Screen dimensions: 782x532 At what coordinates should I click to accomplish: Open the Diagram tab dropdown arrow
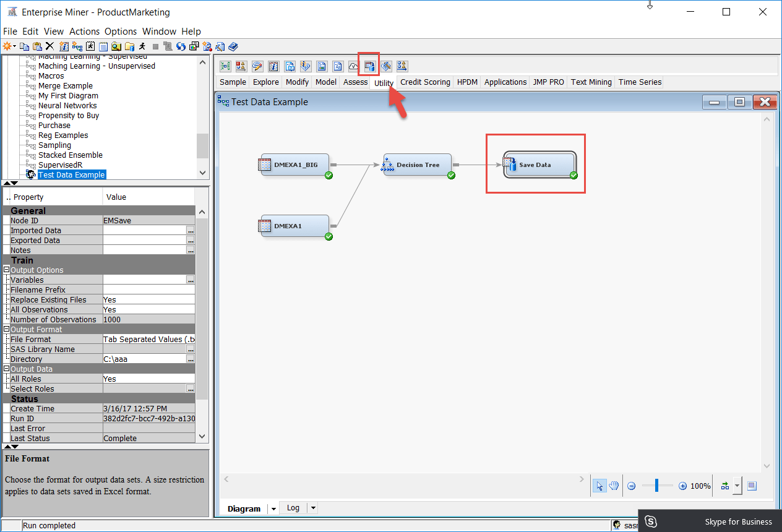tap(273, 508)
